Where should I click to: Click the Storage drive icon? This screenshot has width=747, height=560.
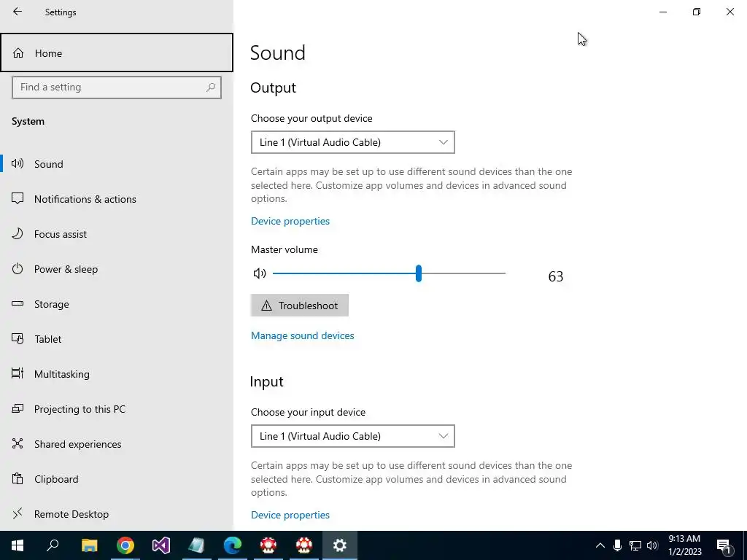pos(18,303)
